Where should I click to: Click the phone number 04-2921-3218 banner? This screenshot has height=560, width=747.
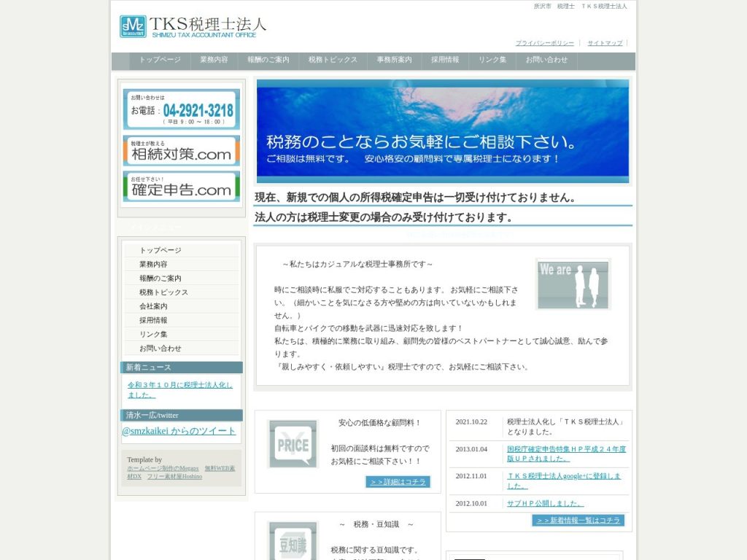pyautogui.click(x=181, y=109)
